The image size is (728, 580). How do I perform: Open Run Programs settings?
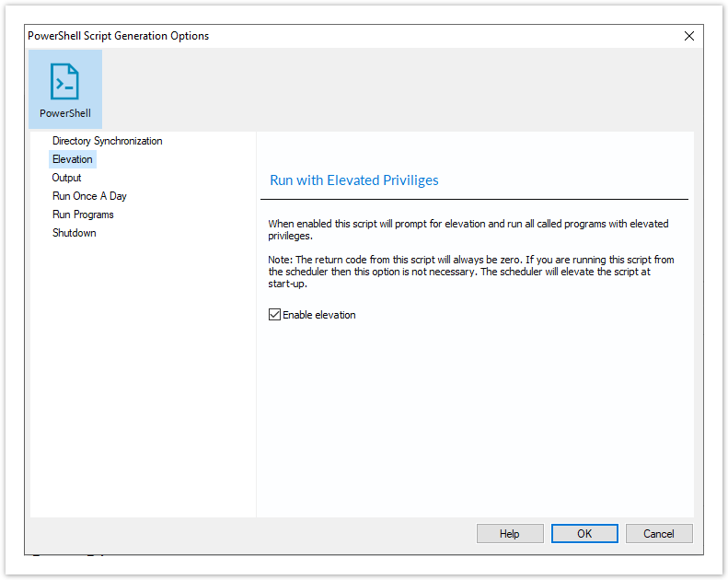[83, 215]
